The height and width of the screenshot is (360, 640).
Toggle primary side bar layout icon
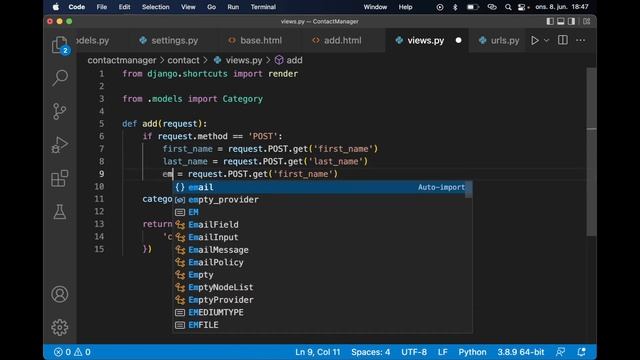click(x=550, y=21)
